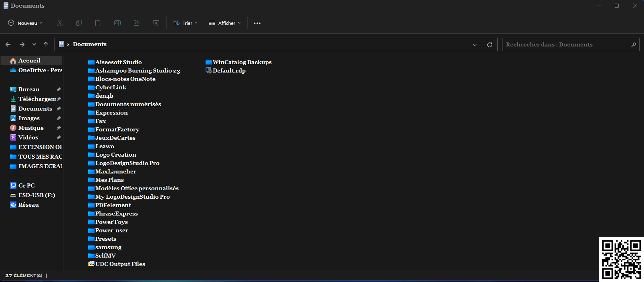The image size is (644, 282).
Task: Open the Nouveau dropdown
Action: tap(25, 23)
